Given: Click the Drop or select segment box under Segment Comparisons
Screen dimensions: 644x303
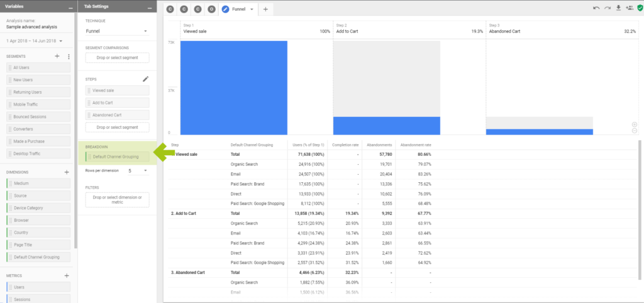Looking at the screenshot, I should [x=117, y=58].
